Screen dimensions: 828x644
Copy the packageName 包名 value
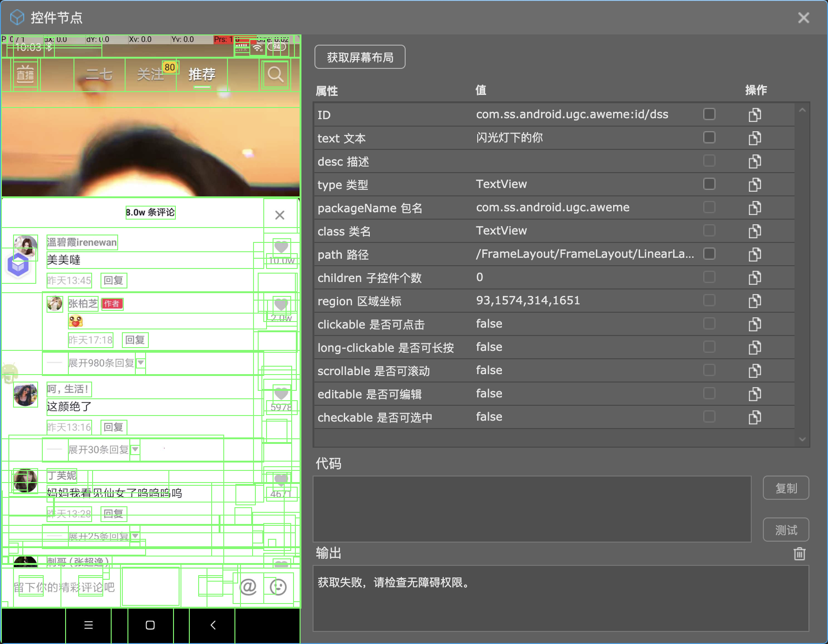point(755,208)
